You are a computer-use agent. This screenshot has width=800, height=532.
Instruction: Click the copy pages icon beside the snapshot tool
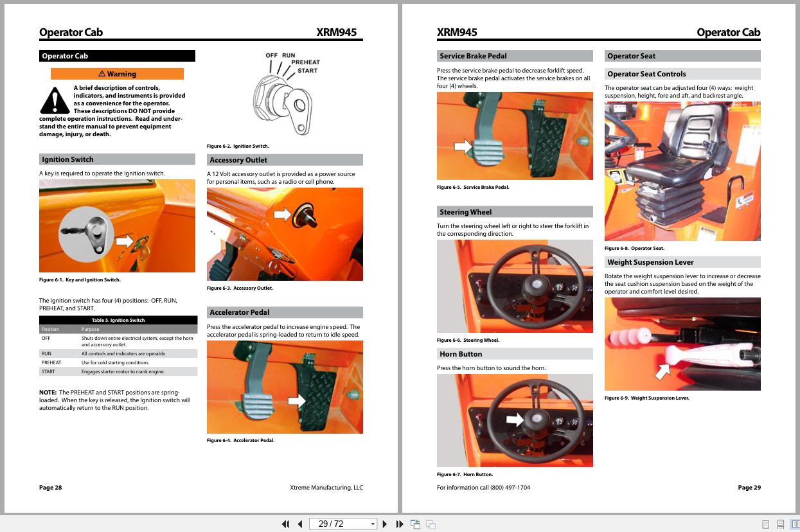(x=430, y=524)
